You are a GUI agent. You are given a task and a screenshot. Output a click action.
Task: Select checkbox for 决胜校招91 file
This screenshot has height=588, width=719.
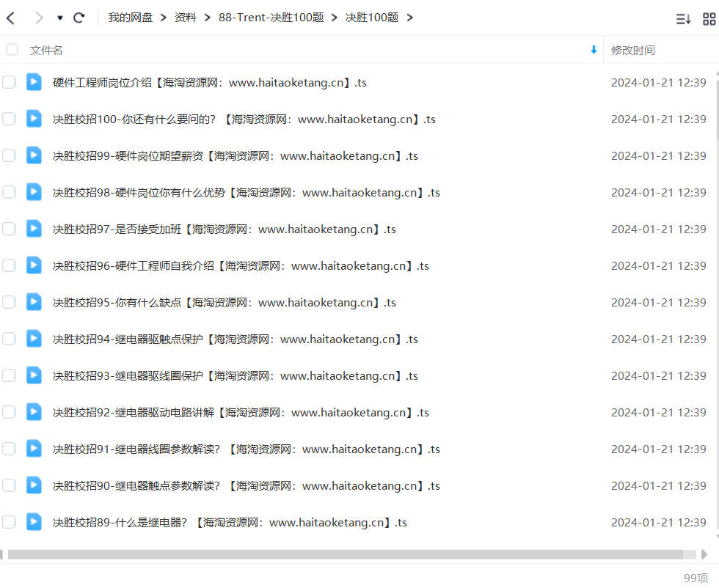pyautogui.click(x=9, y=449)
